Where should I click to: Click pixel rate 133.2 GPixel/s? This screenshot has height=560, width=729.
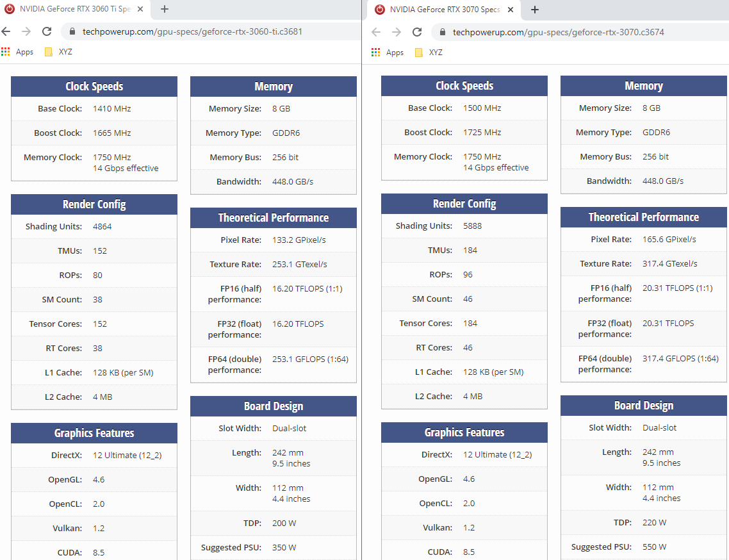pos(299,240)
